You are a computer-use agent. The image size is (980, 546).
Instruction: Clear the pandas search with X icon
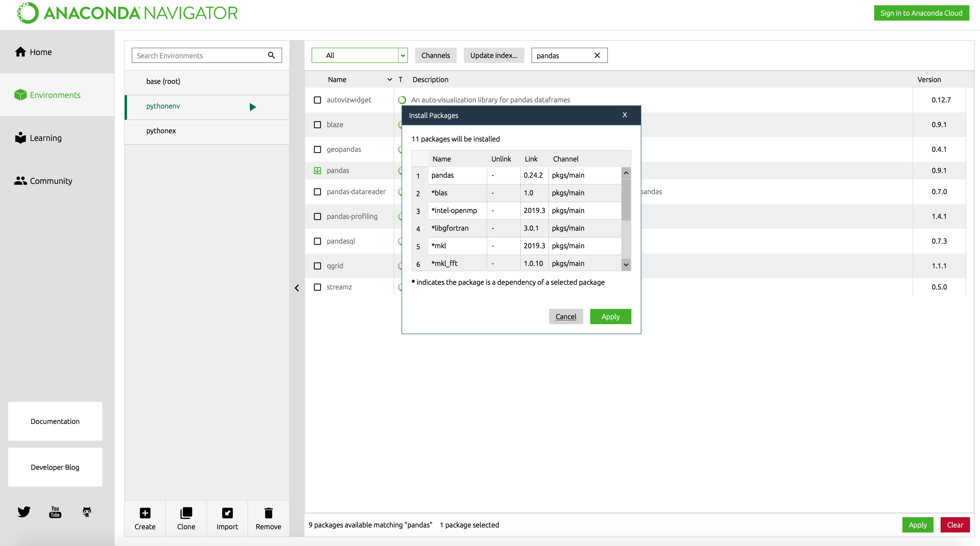[597, 55]
